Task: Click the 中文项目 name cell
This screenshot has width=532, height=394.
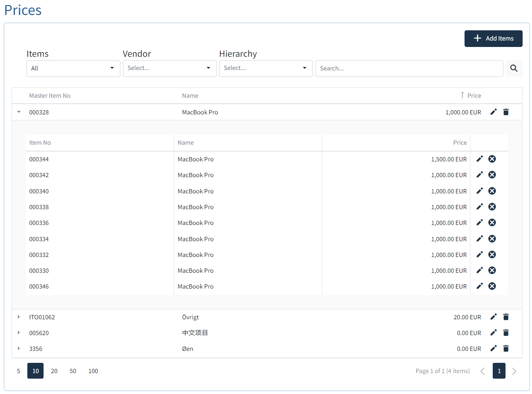Action: [195, 333]
